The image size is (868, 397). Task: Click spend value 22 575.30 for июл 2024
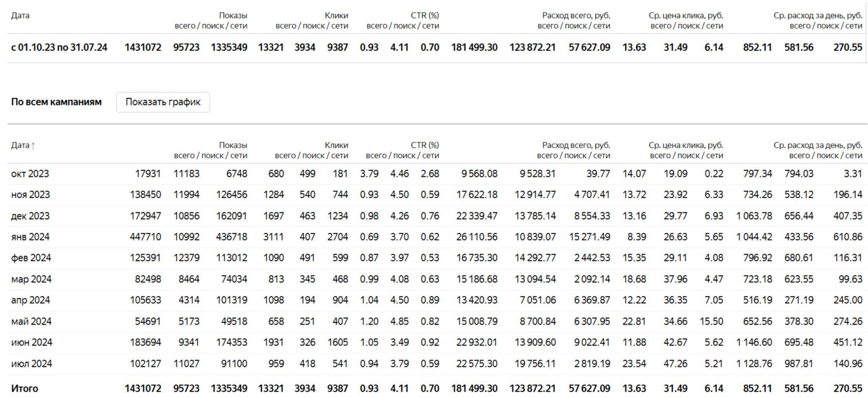[477, 363]
